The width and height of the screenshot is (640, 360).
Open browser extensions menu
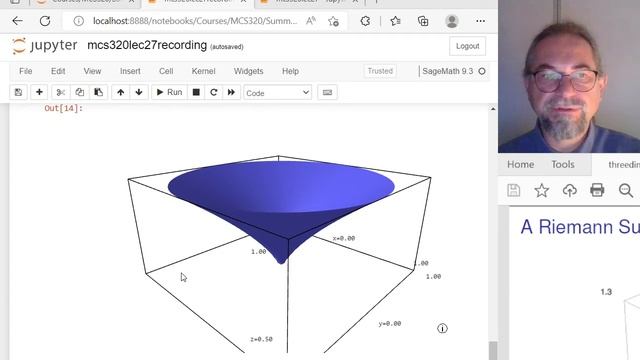pyautogui.click(x=365, y=21)
